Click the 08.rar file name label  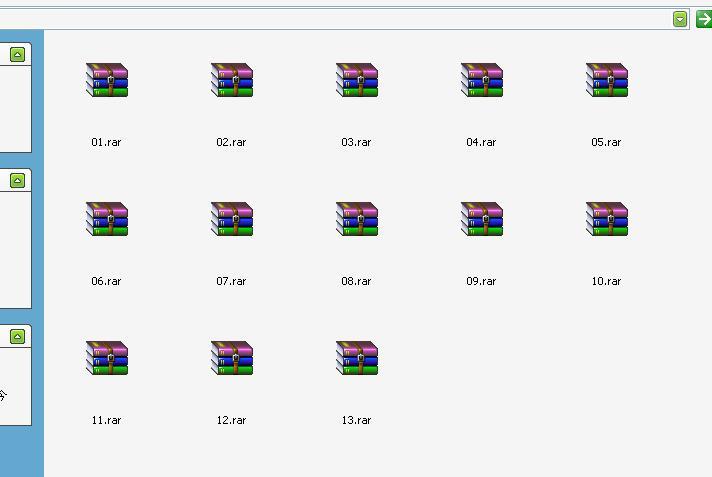(356, 281)
